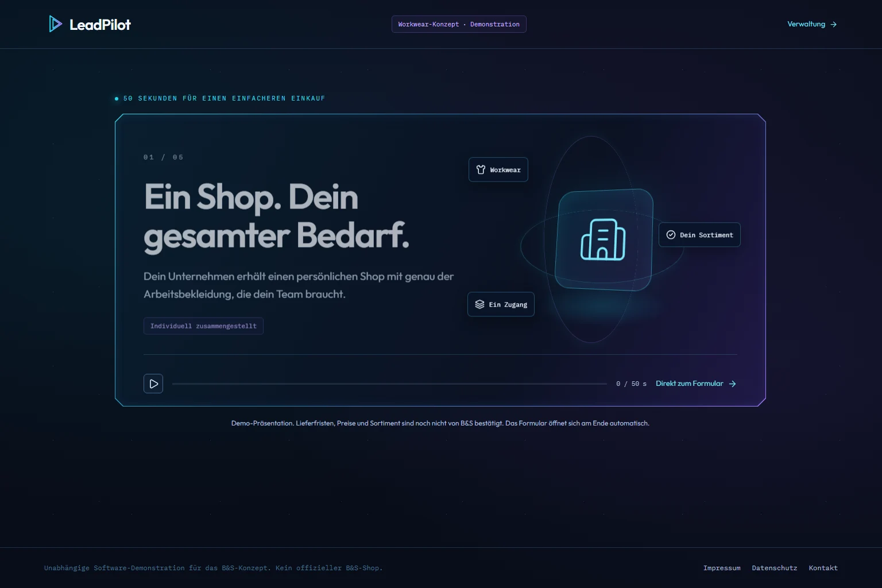The image size is (882, 588).
Task: Click the Workwear chip label
Action: [x=505, y=170]
